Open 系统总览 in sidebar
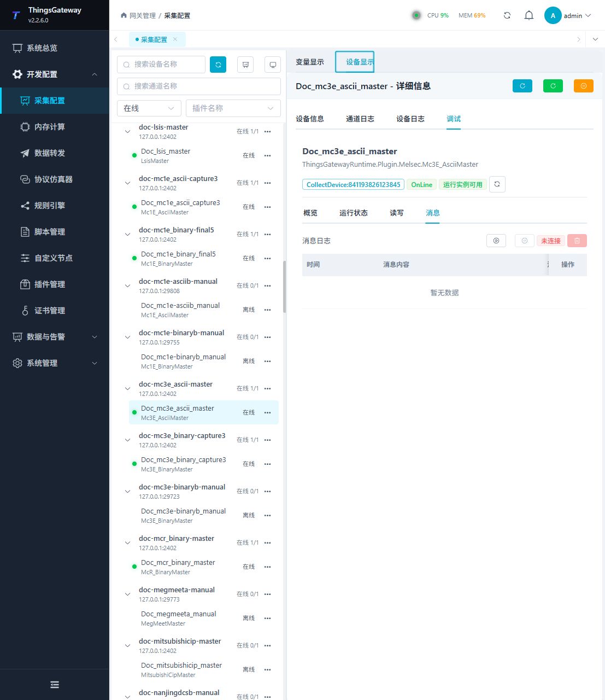This screenshot has height=700, width=605. coord(55,48)
